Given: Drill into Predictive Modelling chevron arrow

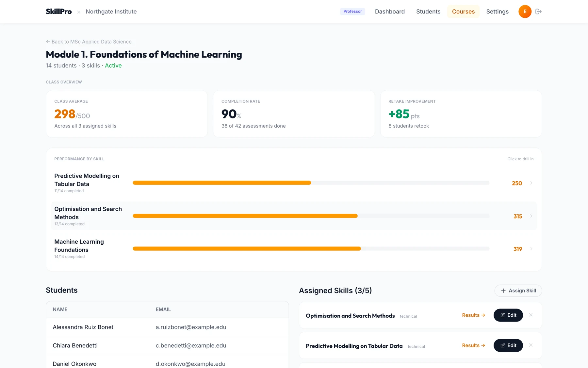Looking at the screenshot, I should 531,183.
